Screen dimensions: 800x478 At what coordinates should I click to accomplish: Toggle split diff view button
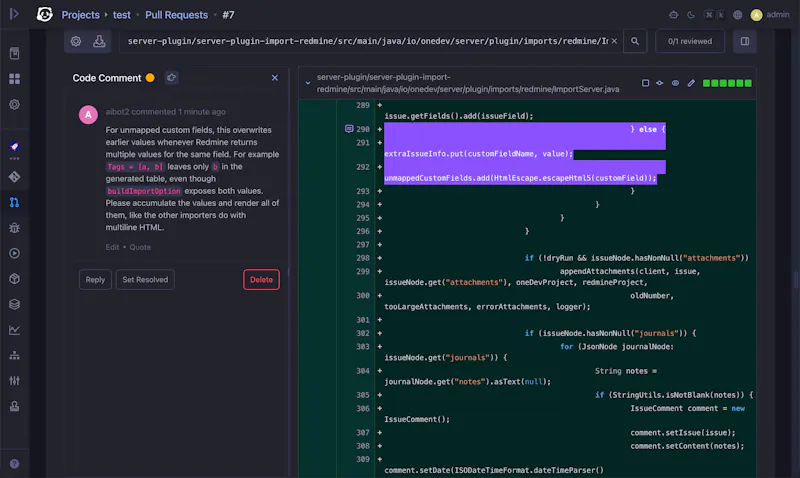click(x=745, y=41)
